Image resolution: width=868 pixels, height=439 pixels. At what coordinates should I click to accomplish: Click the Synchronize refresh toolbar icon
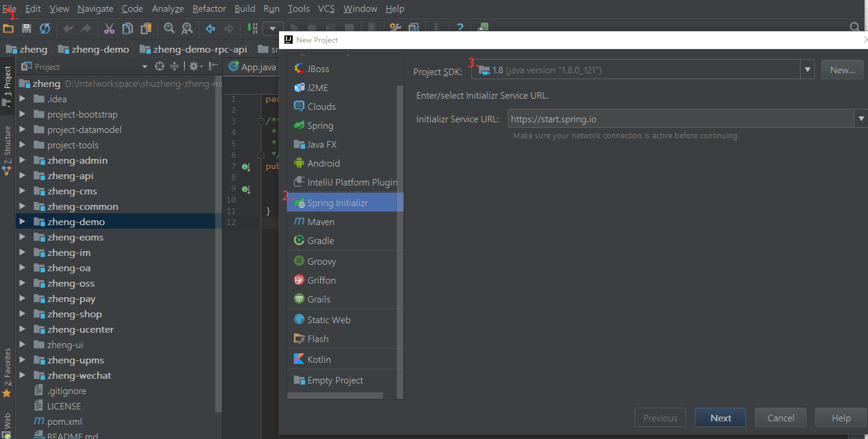click(45, 28)
